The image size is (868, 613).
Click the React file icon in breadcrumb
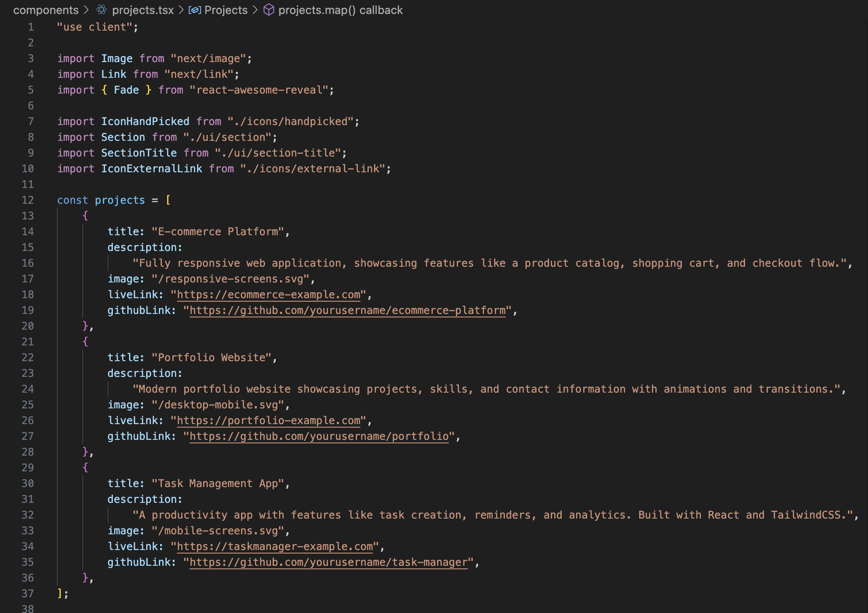point(101,10)
